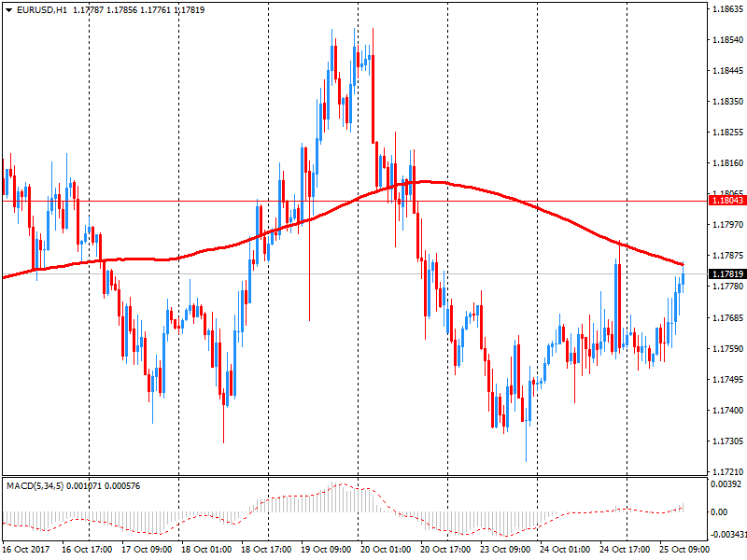Click the 24 Oct 17:00 time label

click(625, 549)
